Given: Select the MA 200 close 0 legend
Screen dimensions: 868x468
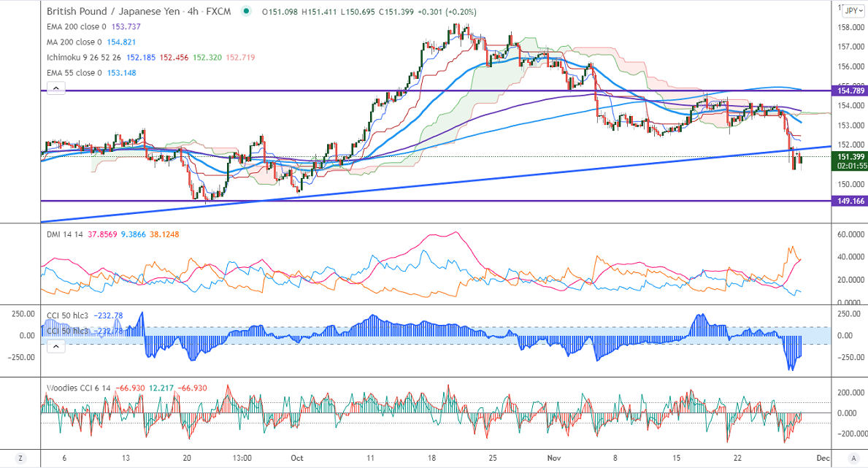Looking at the screenshot, I should 74,42.
